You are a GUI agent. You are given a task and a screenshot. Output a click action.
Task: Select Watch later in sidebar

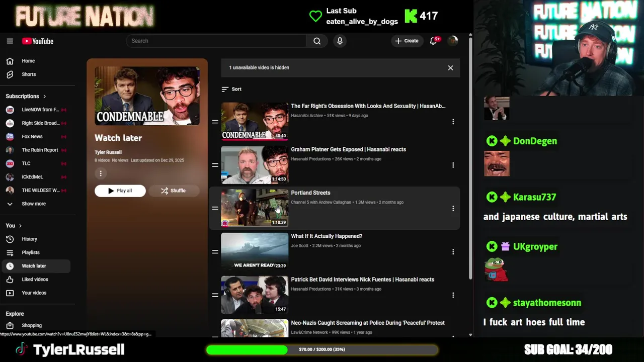pyautogui.click(x=35, y=266)
